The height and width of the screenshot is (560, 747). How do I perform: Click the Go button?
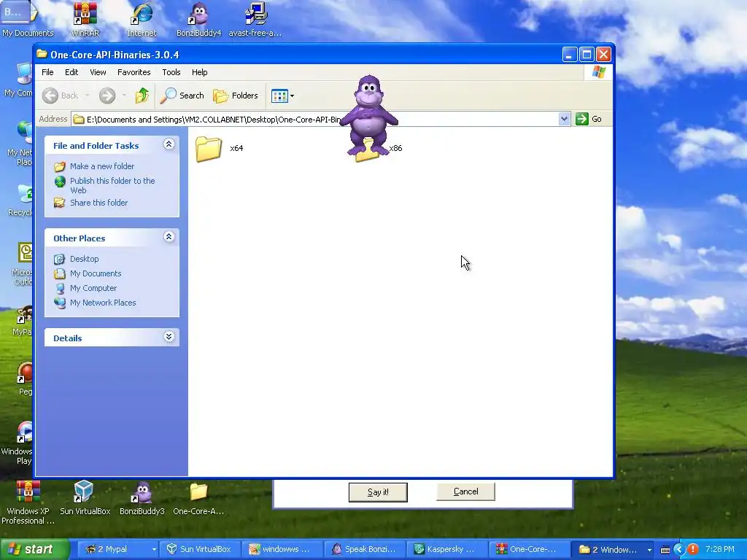point(589,119)
